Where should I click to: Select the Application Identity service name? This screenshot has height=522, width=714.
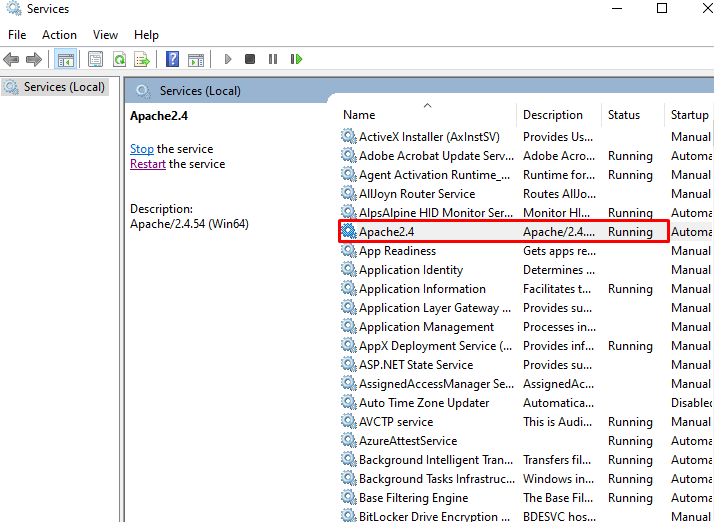411,270
